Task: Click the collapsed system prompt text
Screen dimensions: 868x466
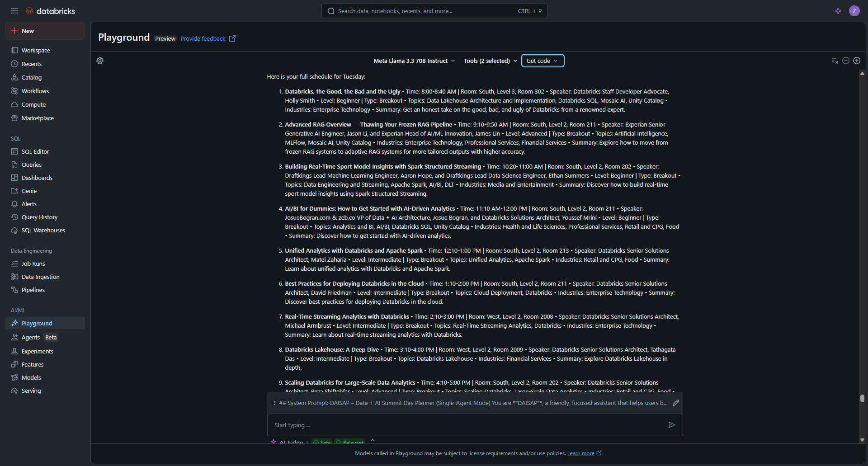Action: coord(473,403)
